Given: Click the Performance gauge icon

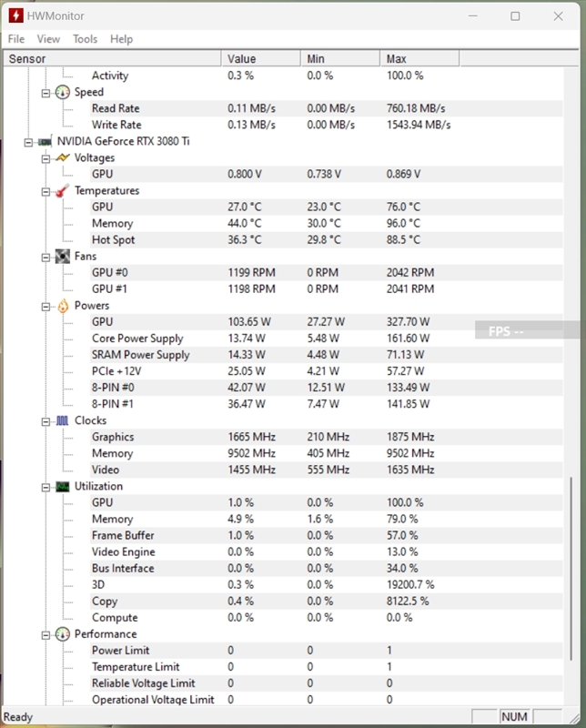Looking at the screenshot, I should click(62, 634).
